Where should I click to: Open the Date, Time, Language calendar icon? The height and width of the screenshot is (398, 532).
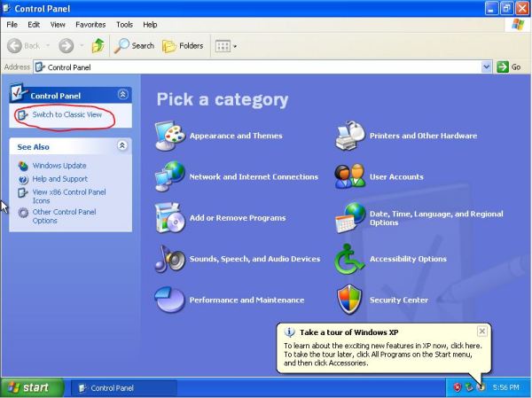point(350,218)
